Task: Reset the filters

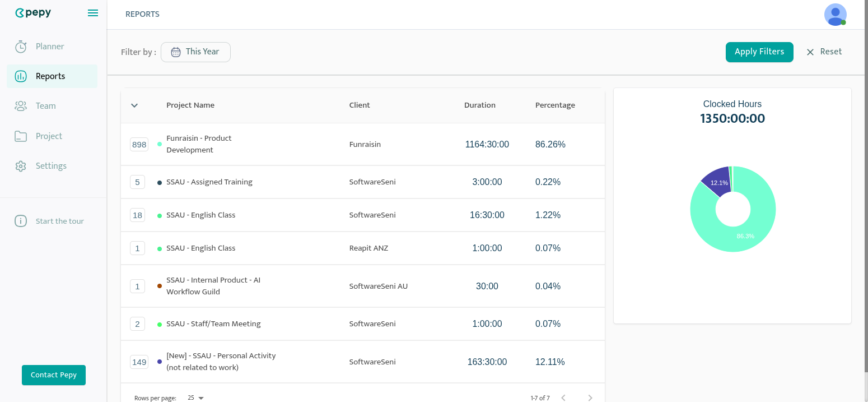Action: (824, 52)
